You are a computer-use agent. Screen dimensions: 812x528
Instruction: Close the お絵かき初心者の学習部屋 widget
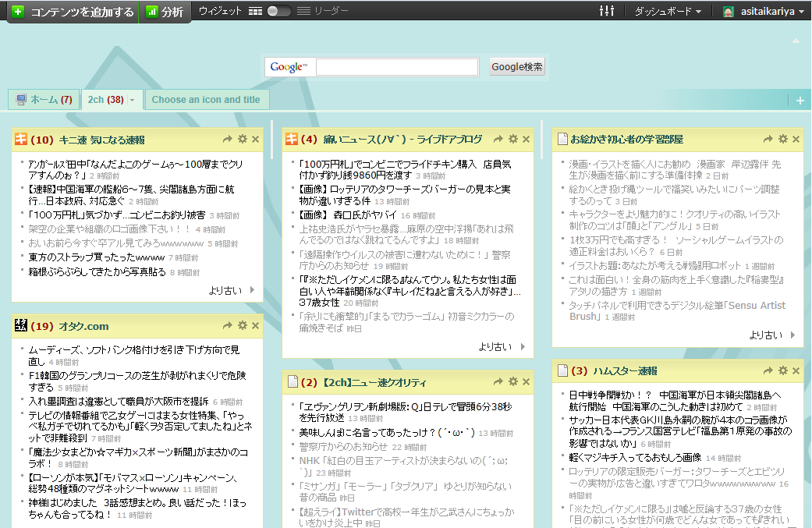[796, 140]
